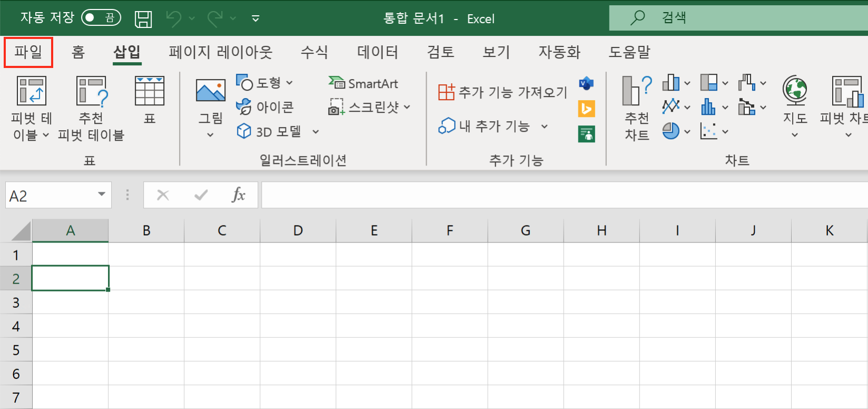Insert a column or bar chart
This screenshot has width=868, height=409.
click(671, 83)
